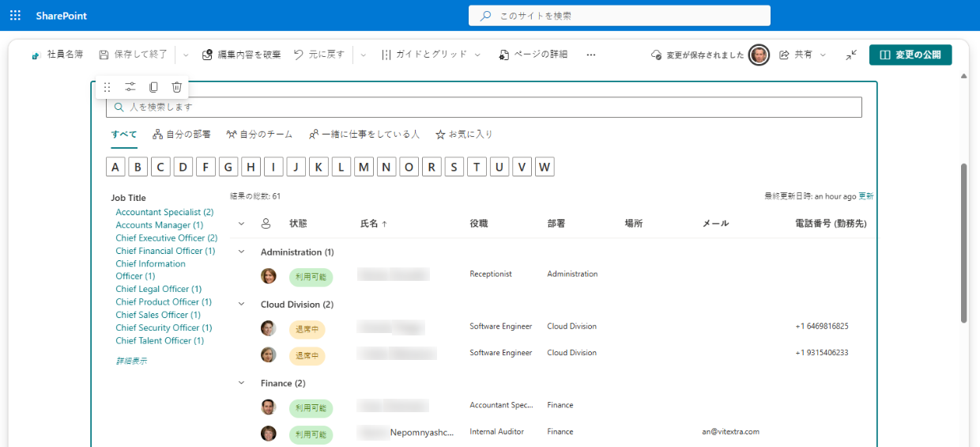Delete the web part using trash icon

click(177, 87)
